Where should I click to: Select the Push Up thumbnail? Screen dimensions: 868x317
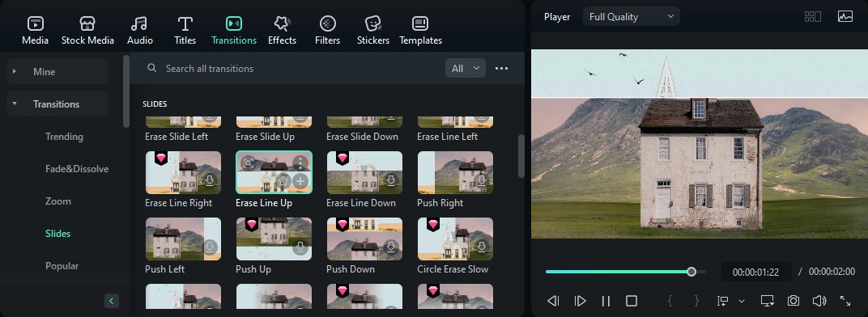click(274, 239)
